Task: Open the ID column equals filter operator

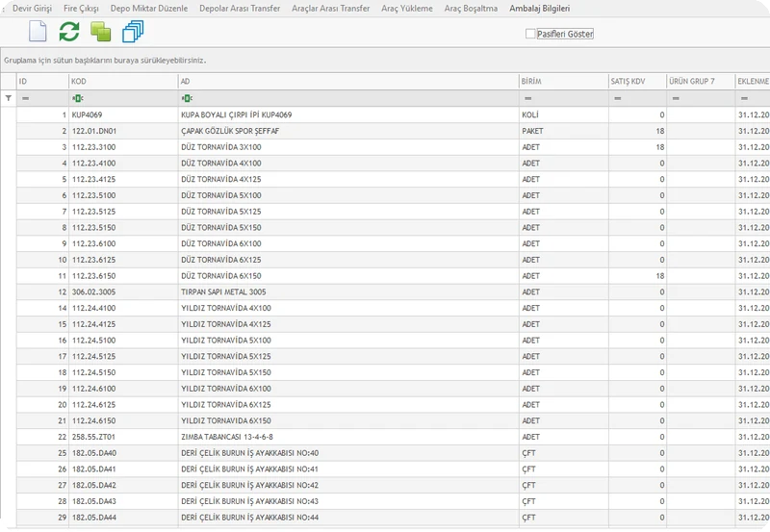Action: click(26, 98)
